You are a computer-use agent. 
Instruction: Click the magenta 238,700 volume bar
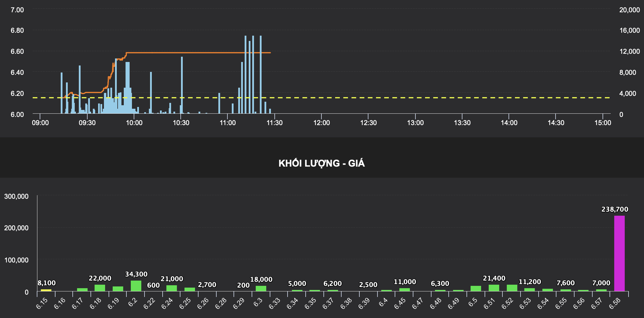(x=619, y=253)
